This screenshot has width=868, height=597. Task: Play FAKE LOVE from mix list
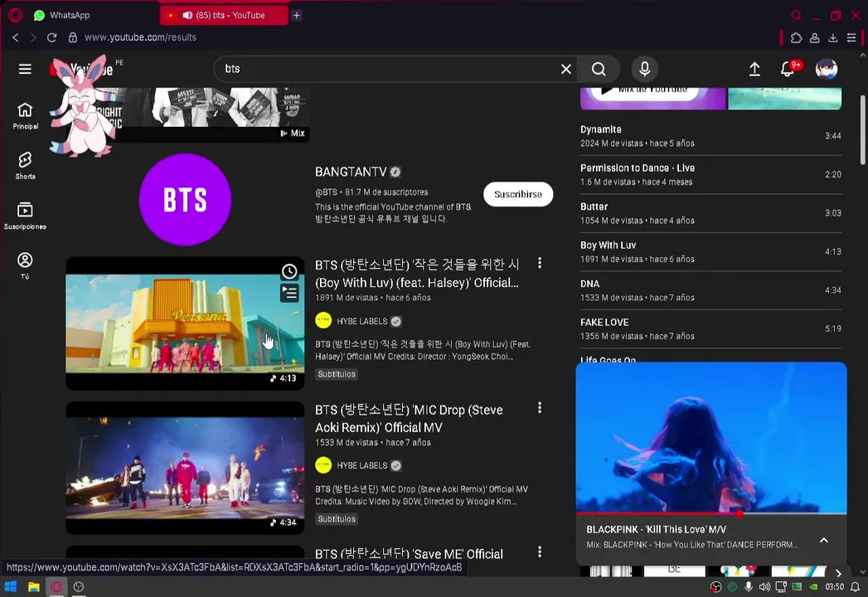[710, 329]
